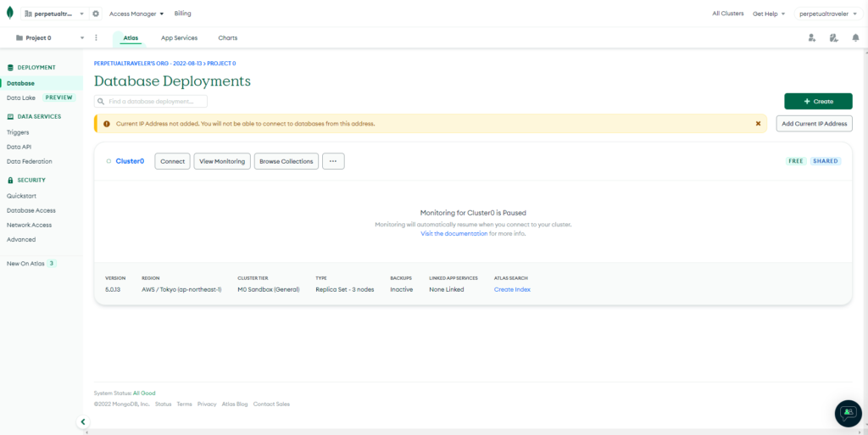868x435 pixels.
Task: Open Database Access in the sidebar
Action: [31, 210]
